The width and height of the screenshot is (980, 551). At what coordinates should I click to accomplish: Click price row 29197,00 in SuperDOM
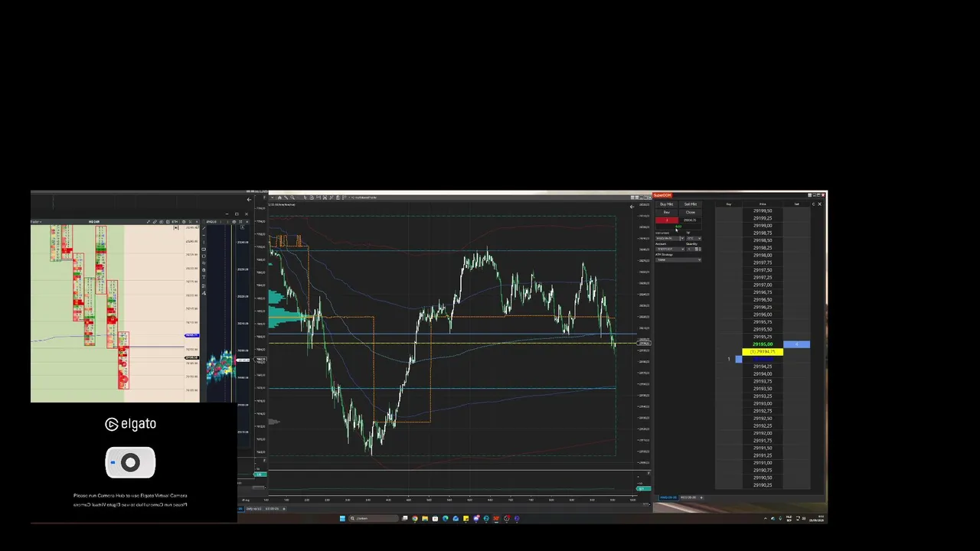click(763, 285)
